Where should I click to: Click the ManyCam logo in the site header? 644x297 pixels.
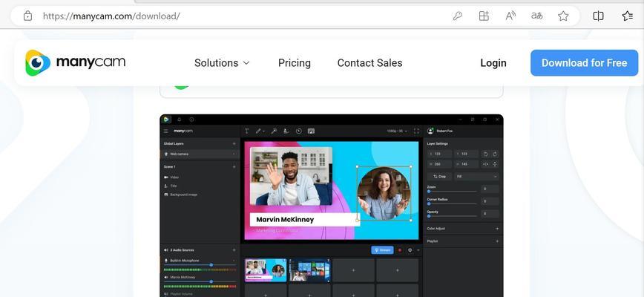coord(75,63)
